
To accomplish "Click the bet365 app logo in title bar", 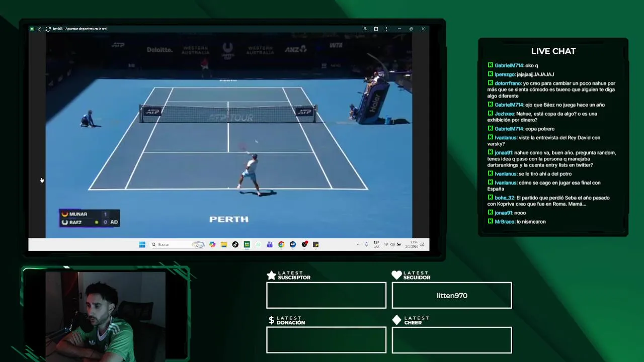I will tap(32, 29).
